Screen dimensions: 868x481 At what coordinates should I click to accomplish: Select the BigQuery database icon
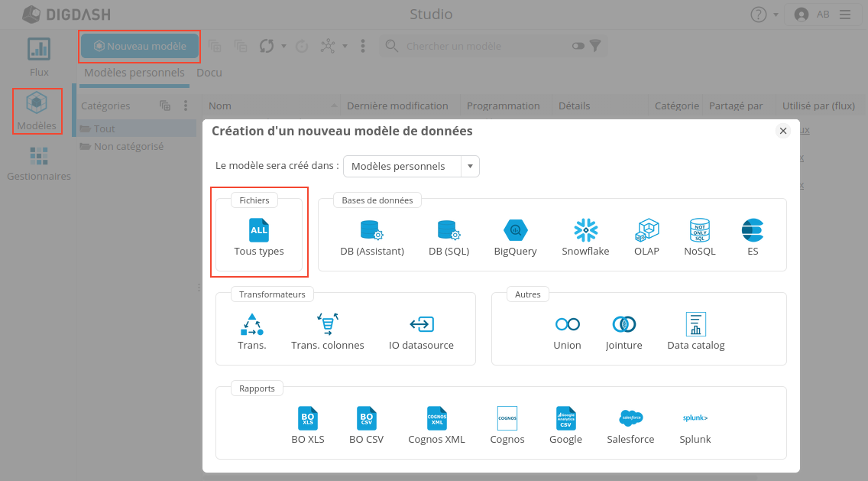(x=515, y=231)
